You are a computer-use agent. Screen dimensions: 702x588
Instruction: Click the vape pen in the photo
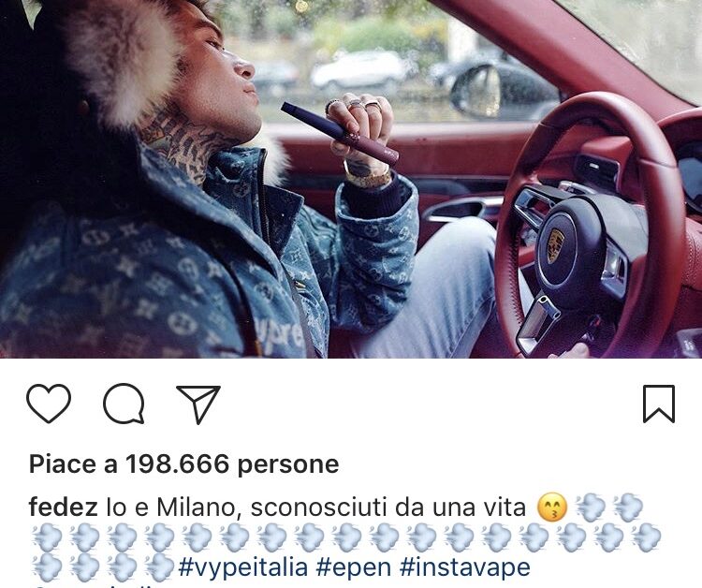340,133
